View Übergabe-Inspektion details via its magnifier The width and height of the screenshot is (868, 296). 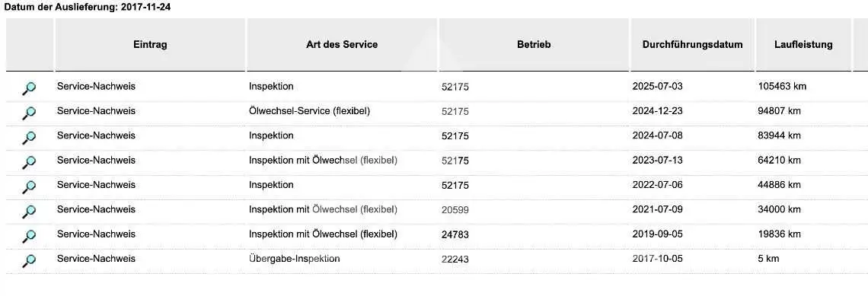pyautogui.click(x=30, y=260)
